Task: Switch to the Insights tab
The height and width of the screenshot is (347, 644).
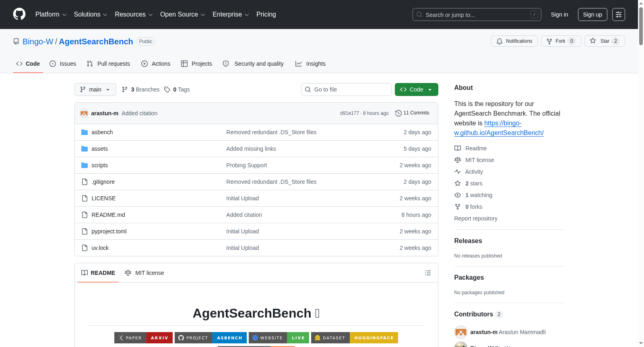Action: (x=310, y=64)
